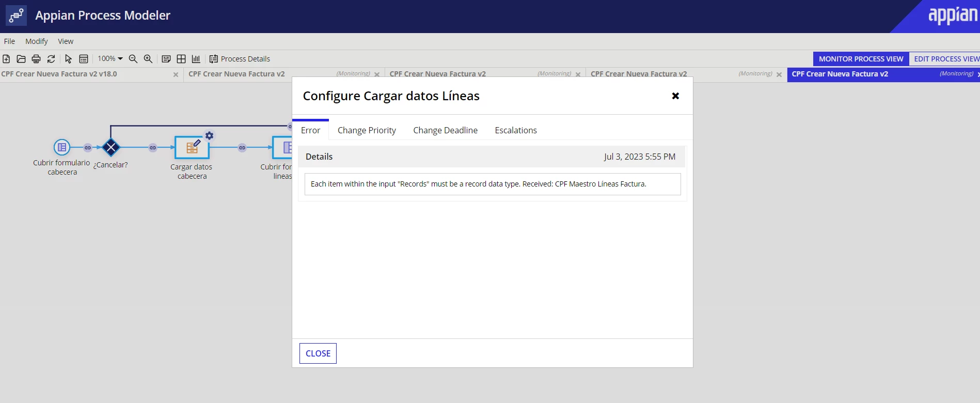This screenshot has width=980, height=403.
Task: Open Process Details
Action: coord(240,59)
